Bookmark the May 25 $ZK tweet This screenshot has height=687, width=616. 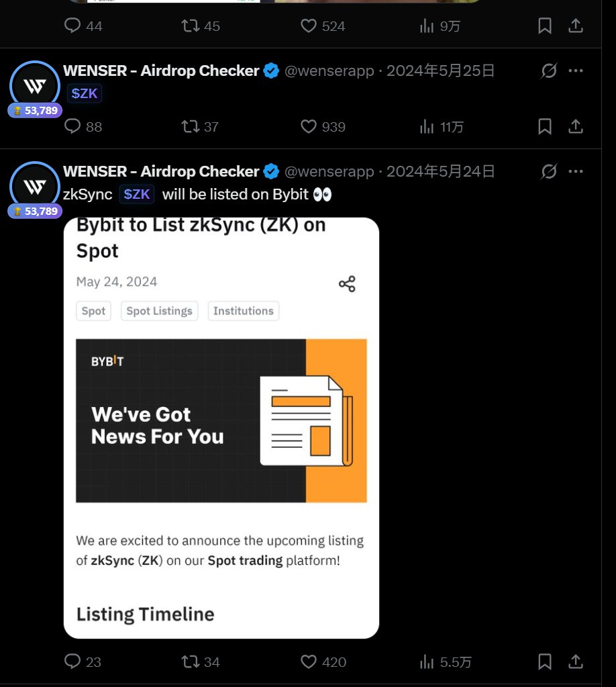coord(545,127)
